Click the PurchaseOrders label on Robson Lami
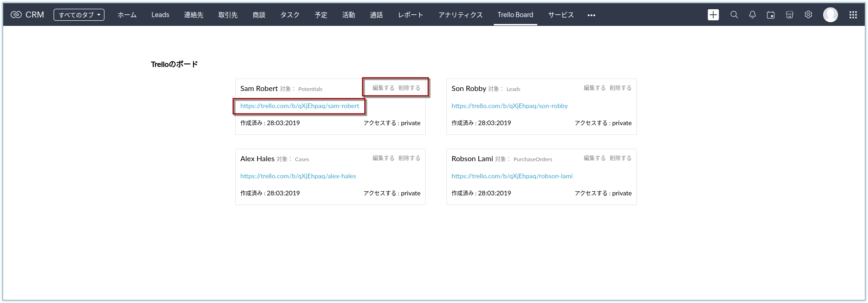Viewport: 868px width, 303px height. (x=533, y=159)
